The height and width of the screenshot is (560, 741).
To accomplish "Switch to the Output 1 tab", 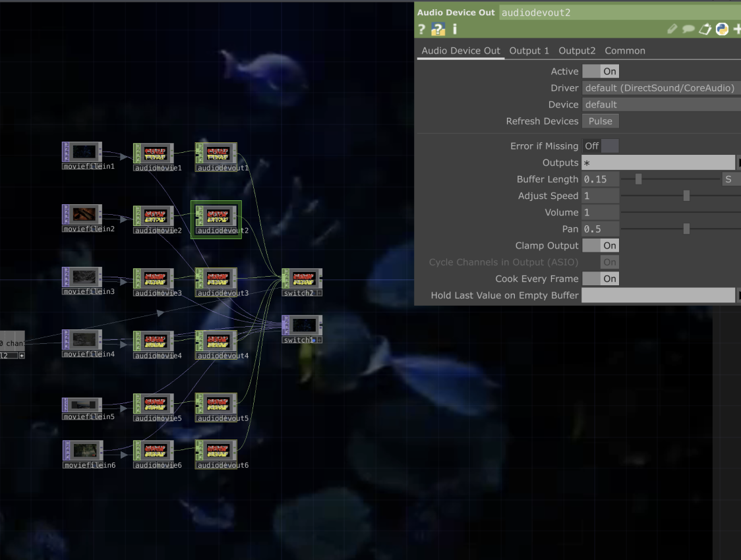I will (x=529, y=50).
